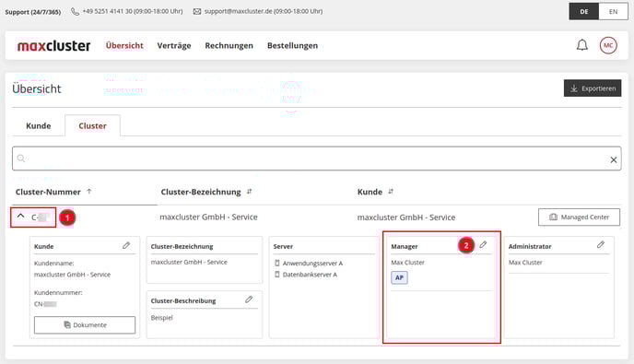Sort by Kunde column arrows
634x364 pixels.
point(391,192)
